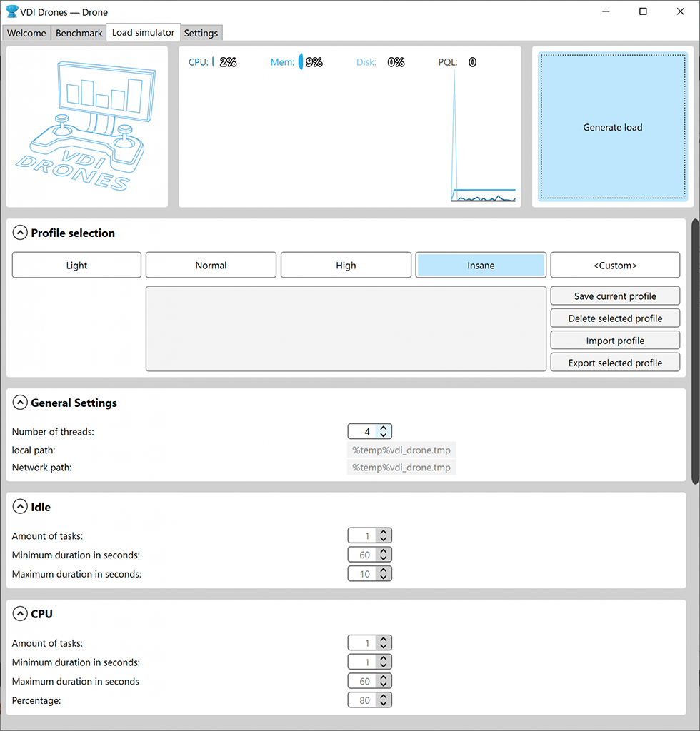Click the VDI Drones logo image
Image resolution: width=700 pixels, height=731 pixels.
[x=86, y=126]
